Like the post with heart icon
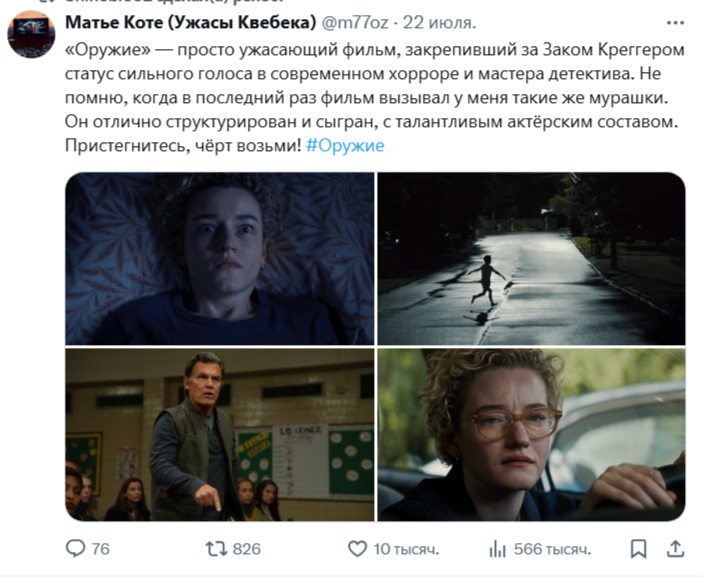This screenshot has width=702, height=577. click(x=357, y=549)
